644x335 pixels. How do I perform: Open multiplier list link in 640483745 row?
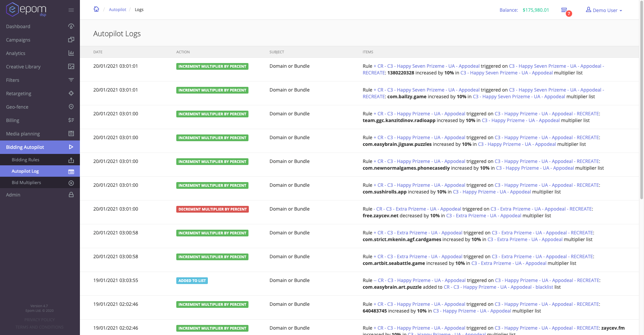(x=472, y=311)
